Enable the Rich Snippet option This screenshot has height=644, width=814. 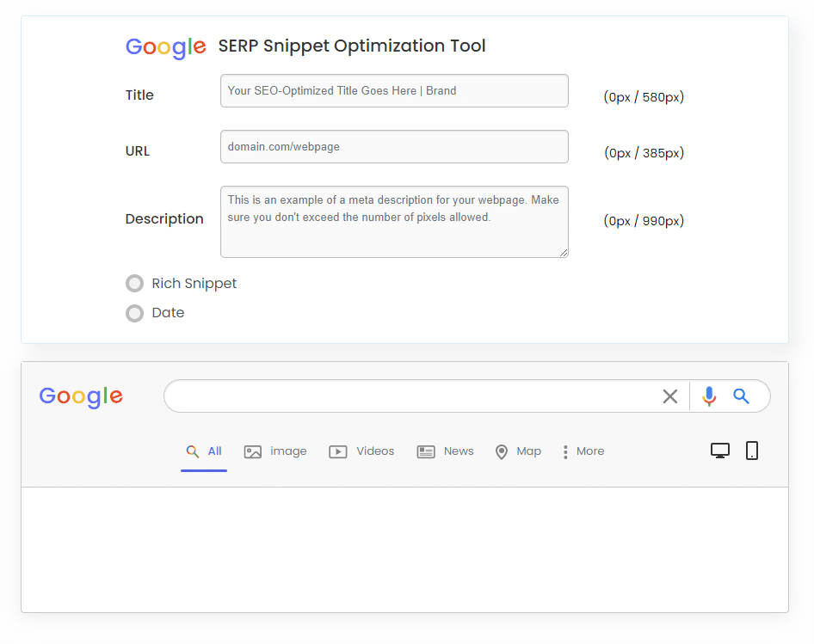[x=134, y=284]
